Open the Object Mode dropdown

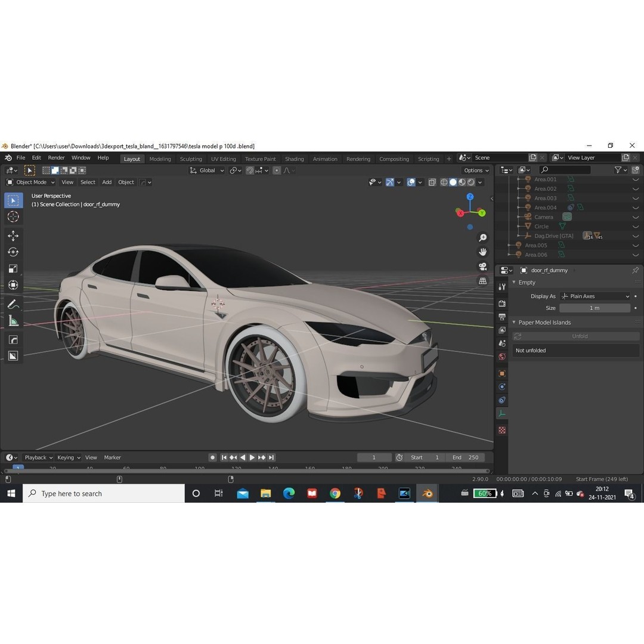(x=31, y=182)
